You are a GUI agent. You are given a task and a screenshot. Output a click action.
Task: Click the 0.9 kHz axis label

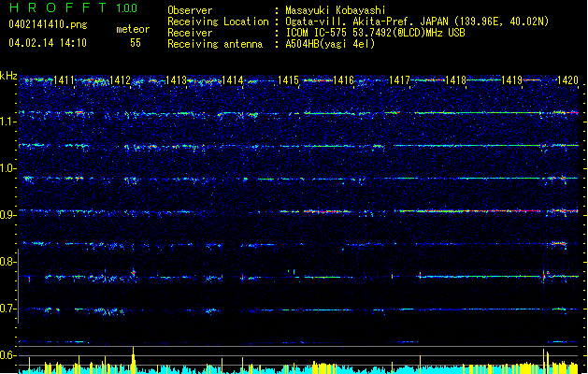click(8, 215)
